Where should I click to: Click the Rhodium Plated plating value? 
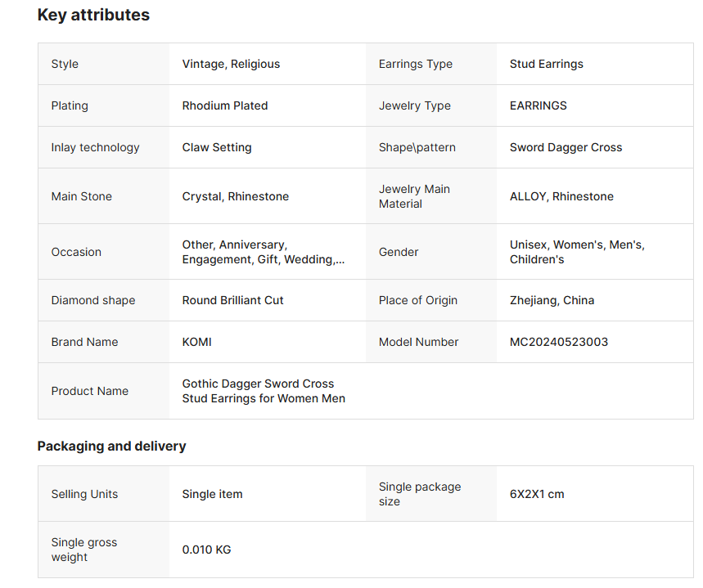[x=225, y=105]
